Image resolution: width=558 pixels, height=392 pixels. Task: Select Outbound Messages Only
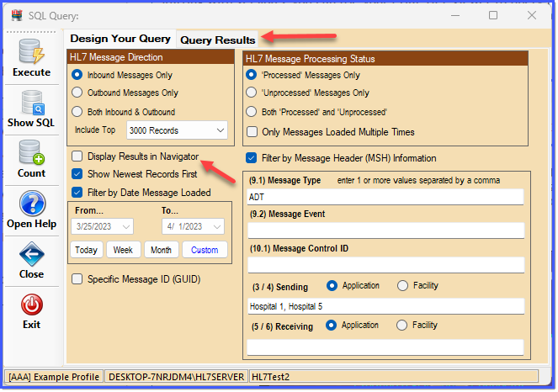77,93
